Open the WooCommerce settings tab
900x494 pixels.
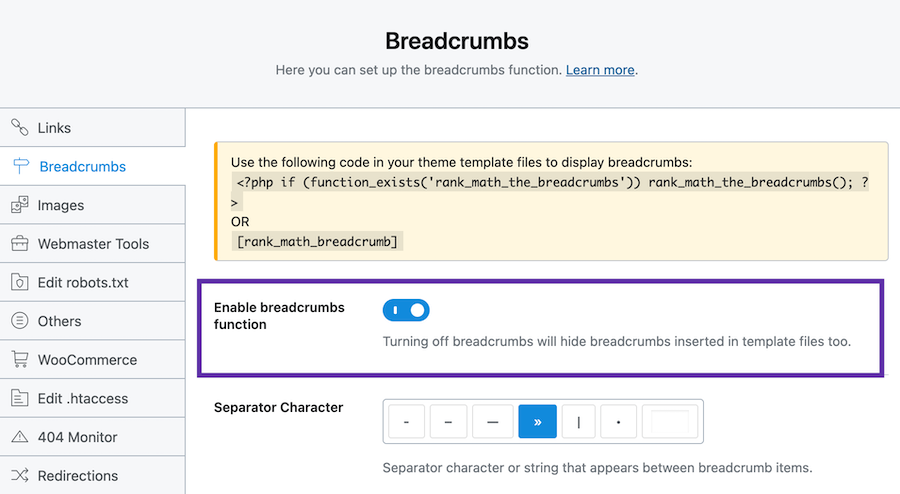click(x=87, y=359)
